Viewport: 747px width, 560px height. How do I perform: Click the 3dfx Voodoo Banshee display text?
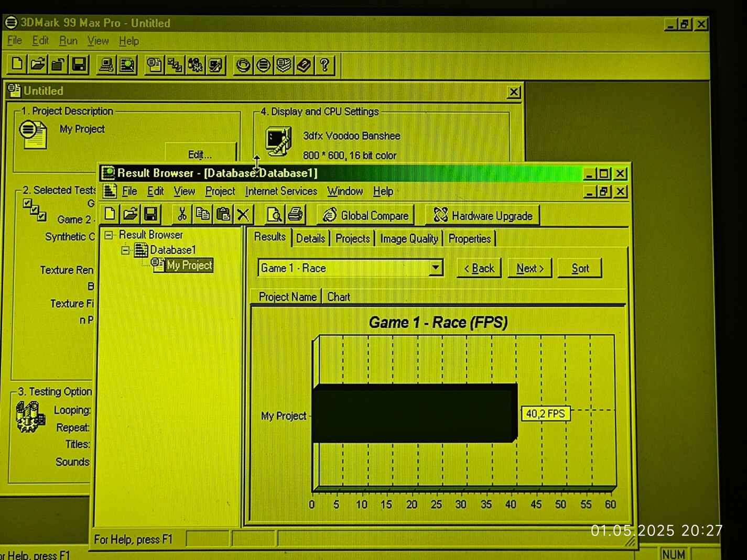coord(352,136)
